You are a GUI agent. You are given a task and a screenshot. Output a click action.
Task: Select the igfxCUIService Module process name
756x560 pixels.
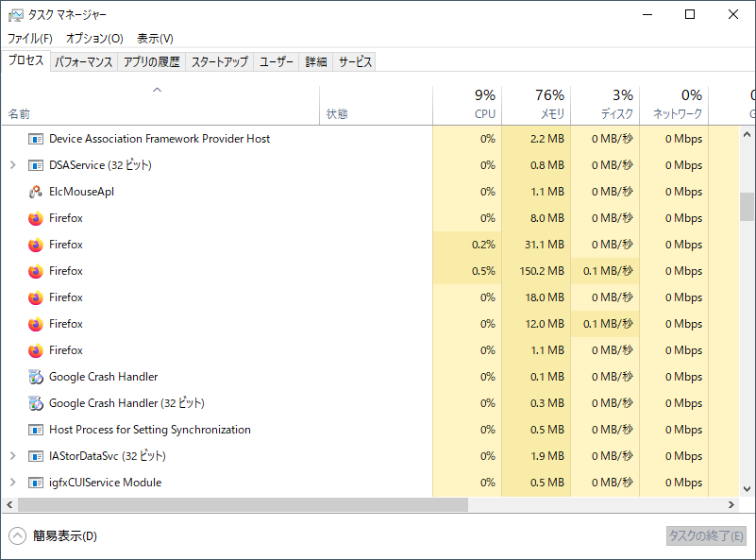click(105, 483)
